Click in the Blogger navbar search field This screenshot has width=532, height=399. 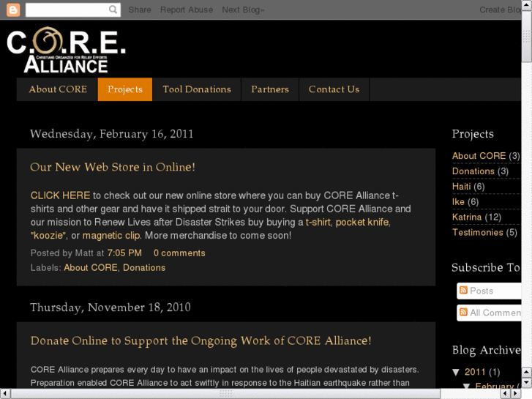point(67,10)
